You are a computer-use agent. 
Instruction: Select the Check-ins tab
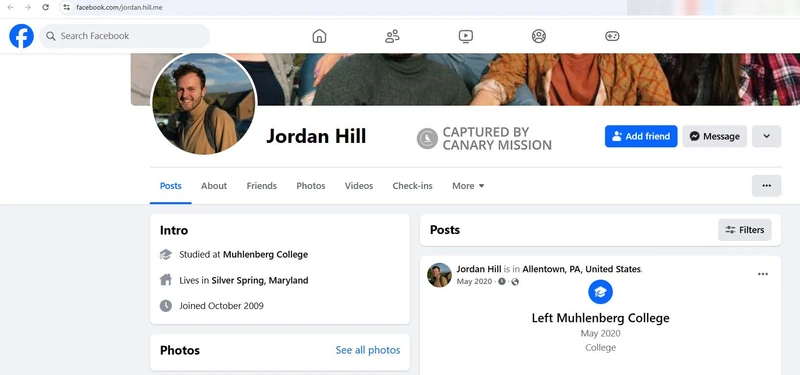tap(412, 186)
